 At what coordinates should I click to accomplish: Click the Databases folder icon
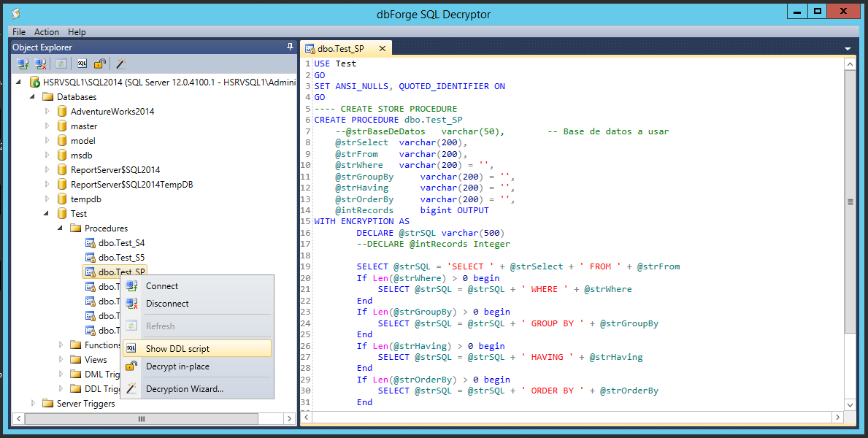[48, 97]
